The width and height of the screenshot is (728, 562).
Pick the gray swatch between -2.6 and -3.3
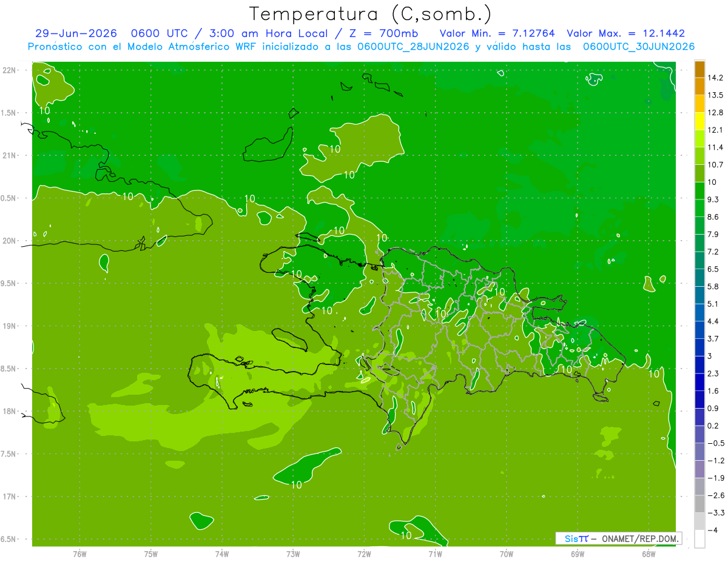699,503
